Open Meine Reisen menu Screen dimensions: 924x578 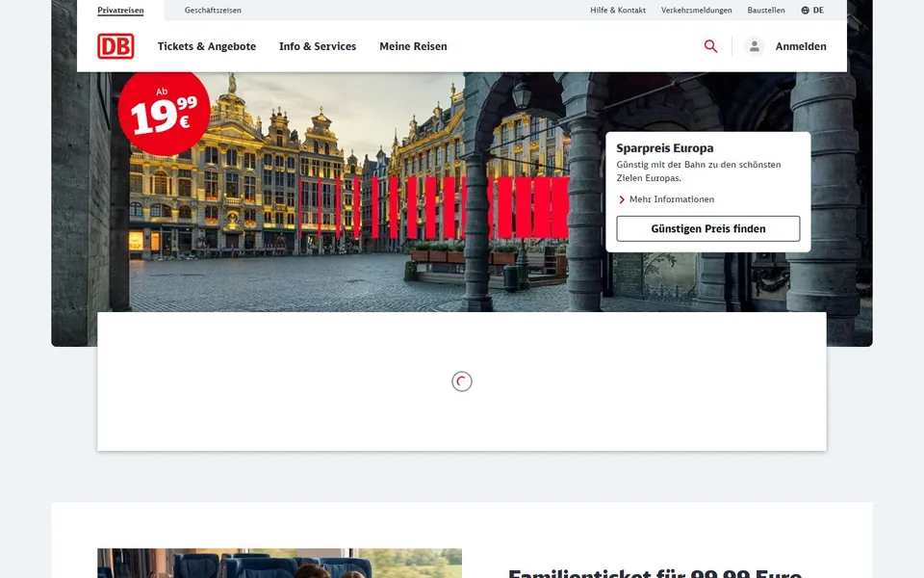[x=413, y=46]
